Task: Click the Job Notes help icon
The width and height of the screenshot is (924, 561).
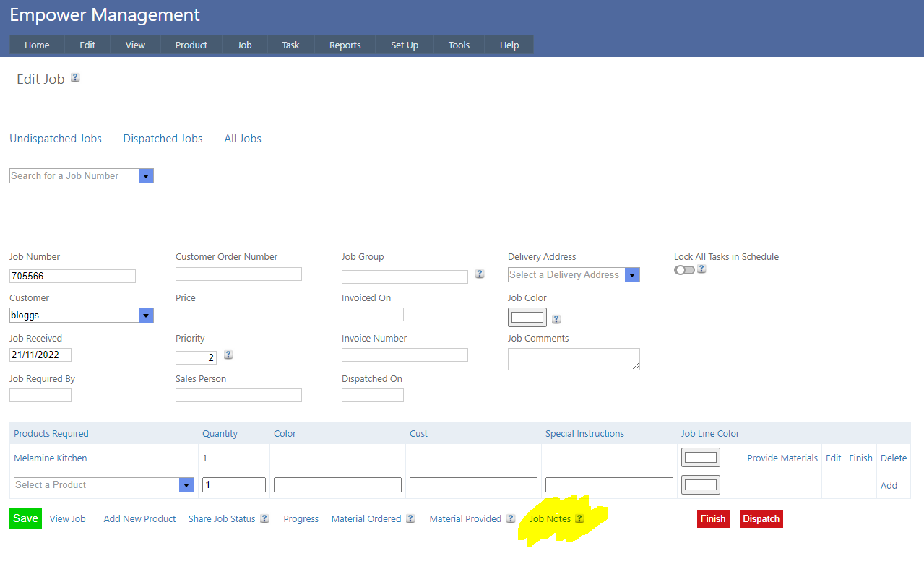Action: point(579,518)
